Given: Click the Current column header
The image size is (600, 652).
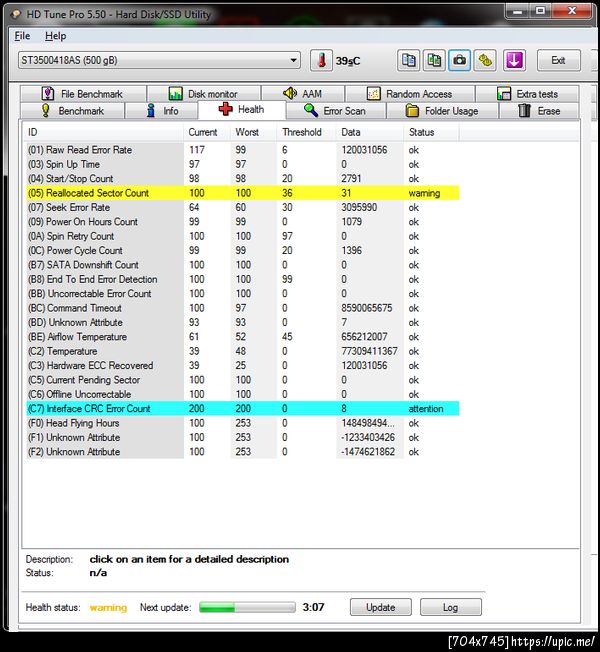Looking at the screenshot, I should pyautogui.click(x=207, y=132).
